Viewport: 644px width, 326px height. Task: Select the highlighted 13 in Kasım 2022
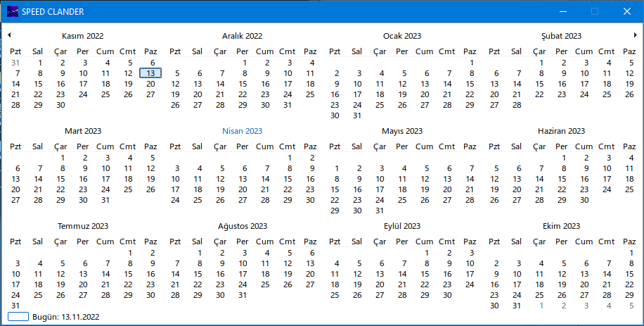150,73
